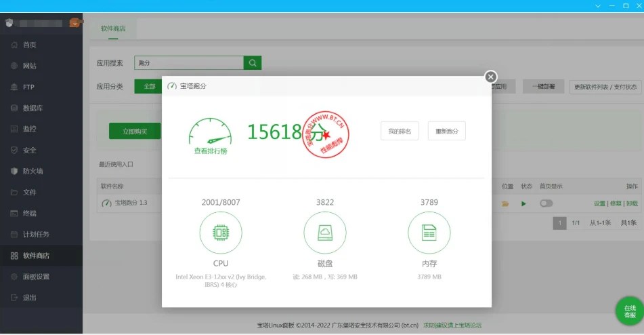Viewport: 644px width, 335px height.
Task: Click the title bar dropdown chevron
Action: pos(597,5)
